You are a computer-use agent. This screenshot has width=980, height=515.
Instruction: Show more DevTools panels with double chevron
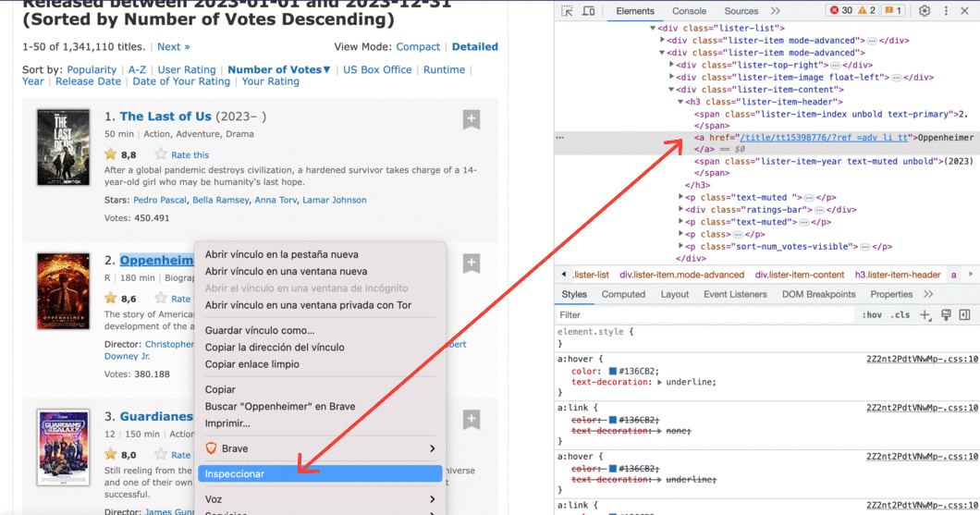click(775, 10)
